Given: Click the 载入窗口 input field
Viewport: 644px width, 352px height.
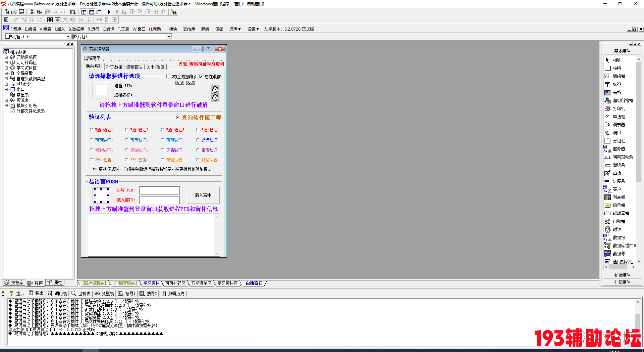Looking at the screenshot, I should click(x=159, y=200).
